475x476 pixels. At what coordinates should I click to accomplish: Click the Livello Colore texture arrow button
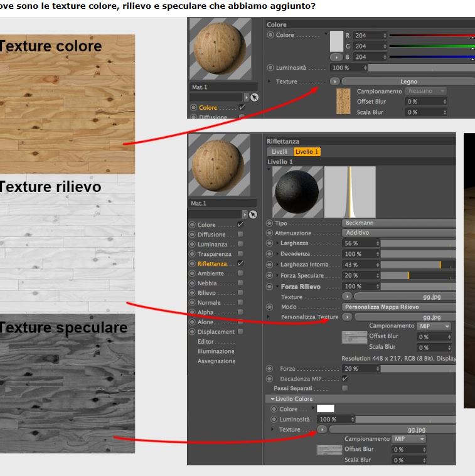point(322,429)
